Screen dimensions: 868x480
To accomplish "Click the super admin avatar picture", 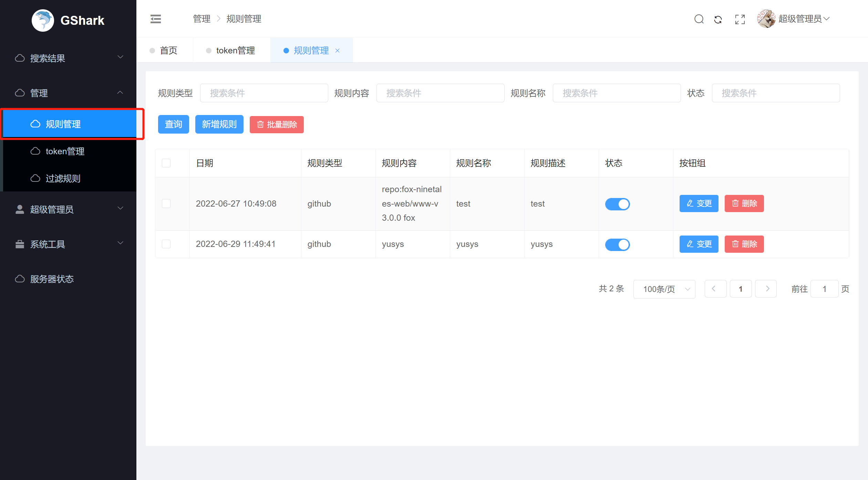I will tap(766, 19).
